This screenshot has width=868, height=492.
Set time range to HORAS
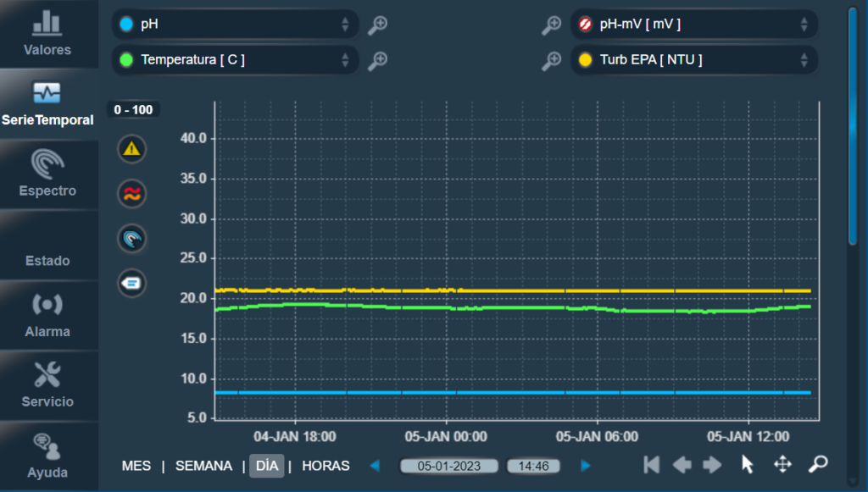click(325, 466)
